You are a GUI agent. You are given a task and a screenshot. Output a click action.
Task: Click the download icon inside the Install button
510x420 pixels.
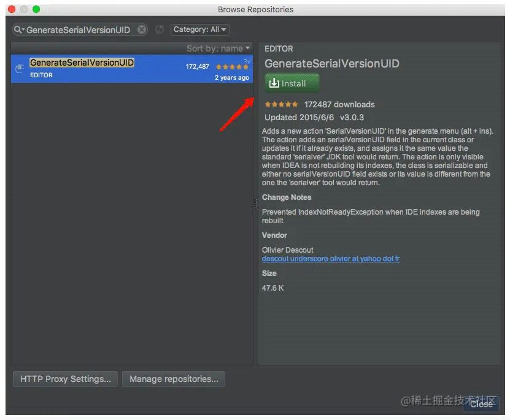coord(275,83)
